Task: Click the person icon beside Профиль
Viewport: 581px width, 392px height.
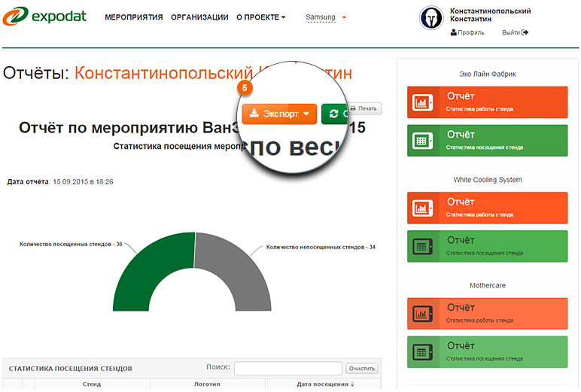Action: (454, 32)
